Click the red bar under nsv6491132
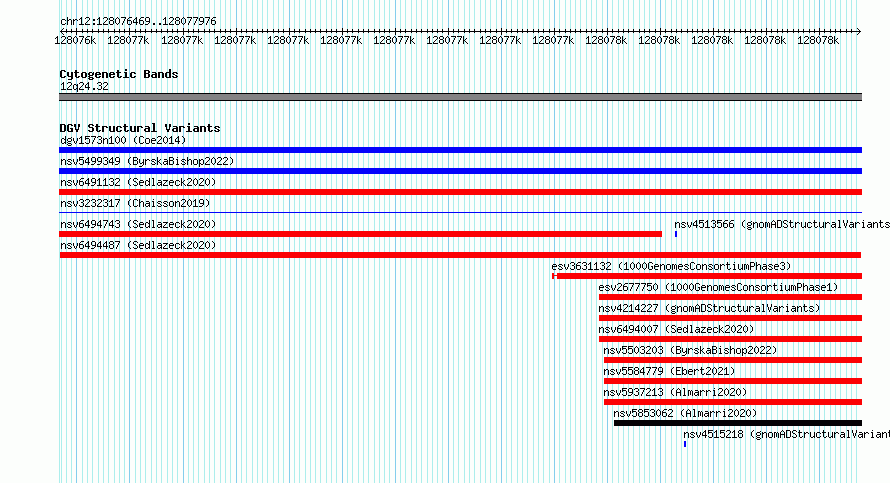Viewport: 890px width, 483px height. coord(460,192)
